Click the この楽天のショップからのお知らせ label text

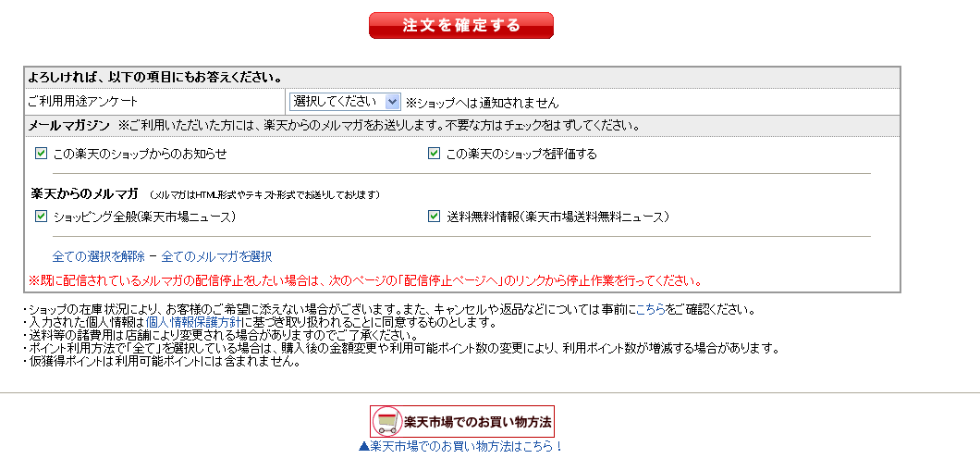[x=140, y=154]
